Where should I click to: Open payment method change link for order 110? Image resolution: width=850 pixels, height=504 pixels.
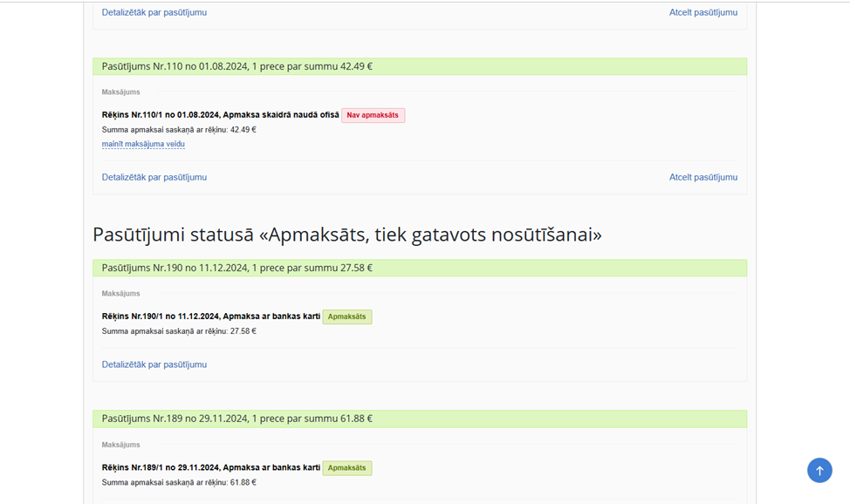(143, 144)
